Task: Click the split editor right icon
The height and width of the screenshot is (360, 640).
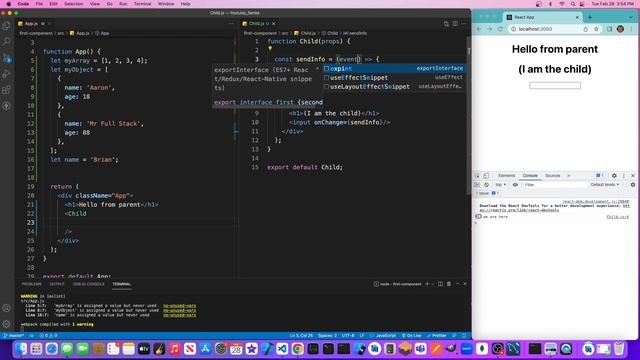Action: (455, 24)
